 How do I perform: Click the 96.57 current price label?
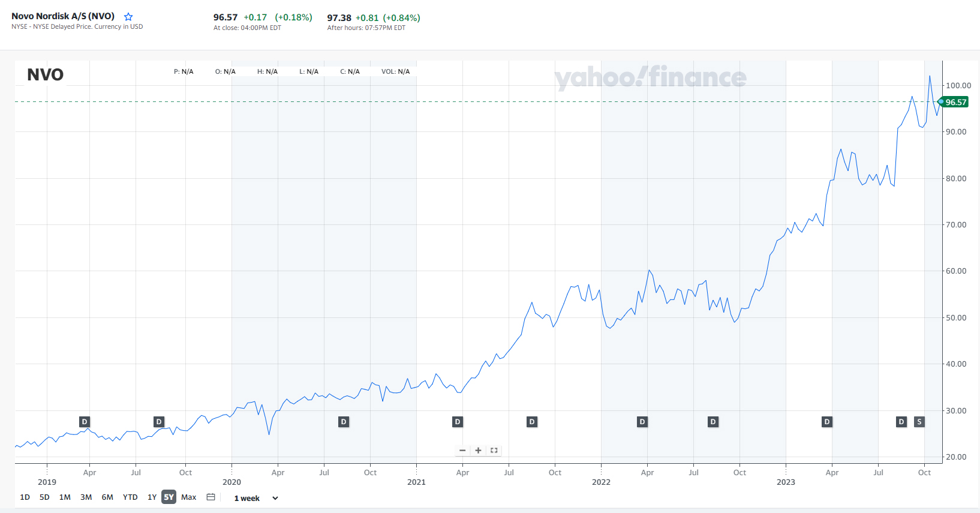click(x=955, y=102)
